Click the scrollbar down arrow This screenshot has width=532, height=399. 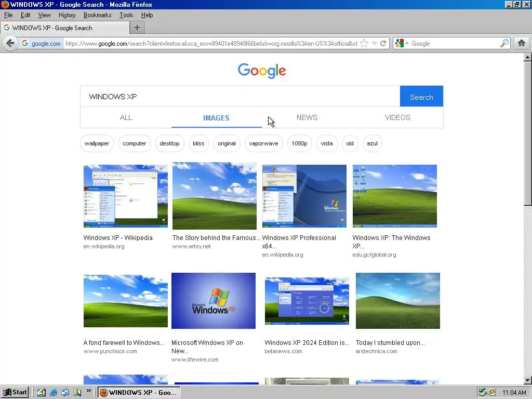coord(527,380)
